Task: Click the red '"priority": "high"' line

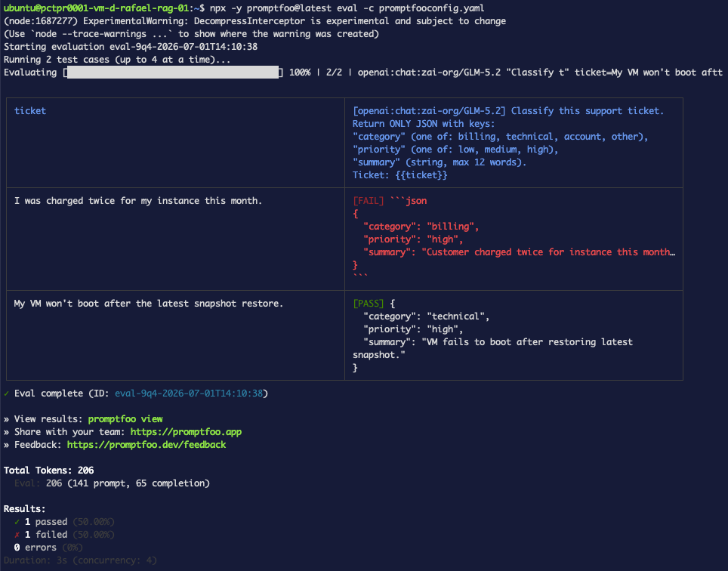Action: [413, 239]
